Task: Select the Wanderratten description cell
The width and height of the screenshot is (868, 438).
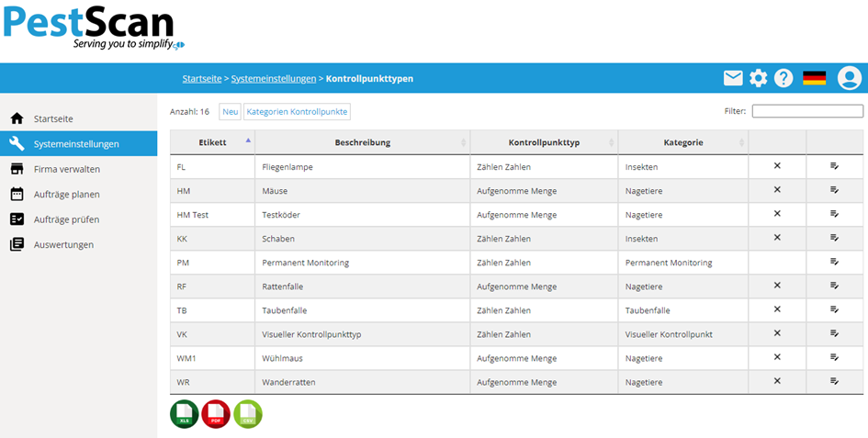Action: [363, 382]
